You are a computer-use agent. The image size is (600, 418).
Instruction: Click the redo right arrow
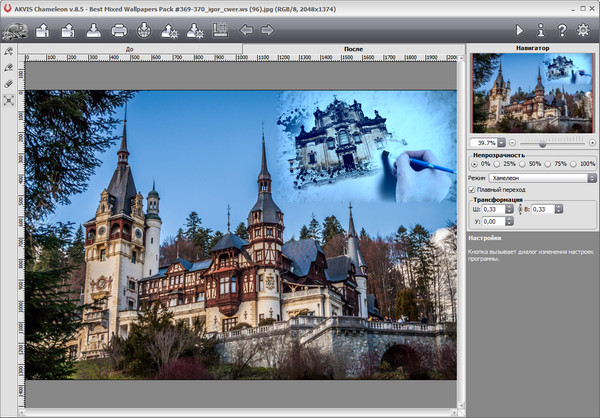[268, 30]
